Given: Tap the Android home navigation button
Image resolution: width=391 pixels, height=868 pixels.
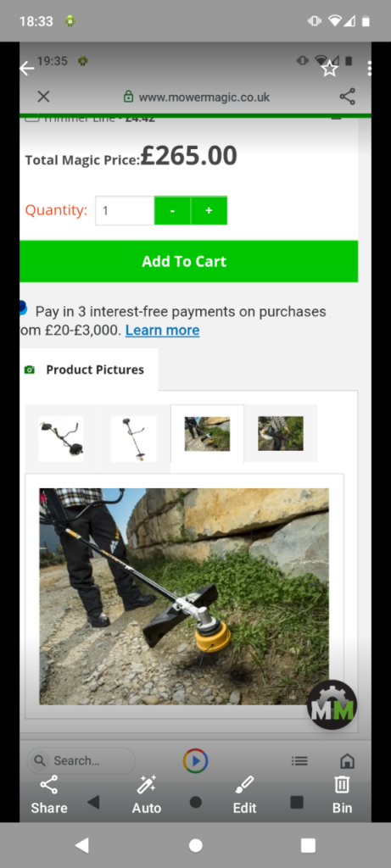Looking at the screenshot, I should click(x=195, y=845).
